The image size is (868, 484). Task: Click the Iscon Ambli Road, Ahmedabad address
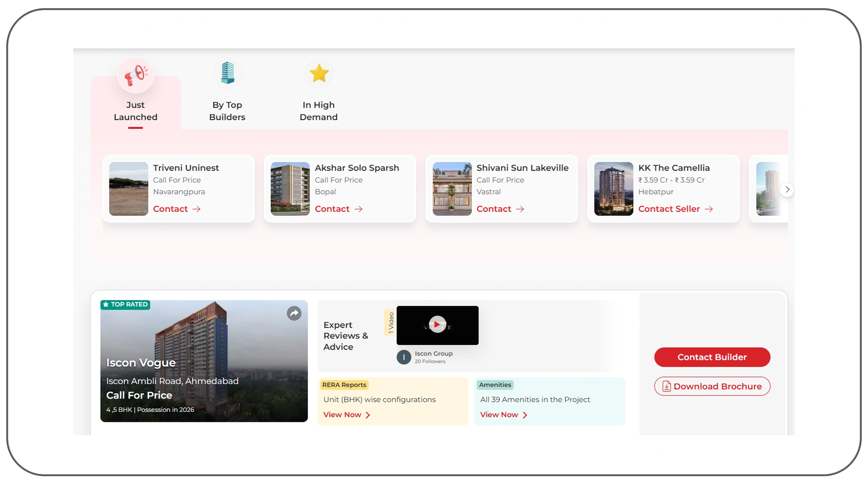tap(172, 381)
